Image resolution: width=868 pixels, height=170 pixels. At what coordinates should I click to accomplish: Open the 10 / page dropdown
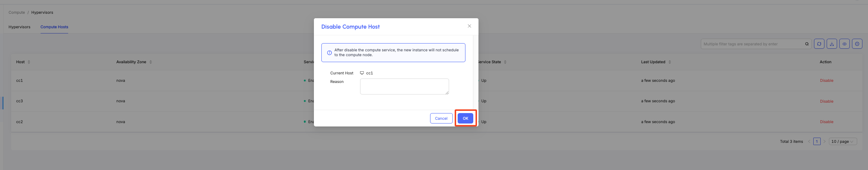843,141
